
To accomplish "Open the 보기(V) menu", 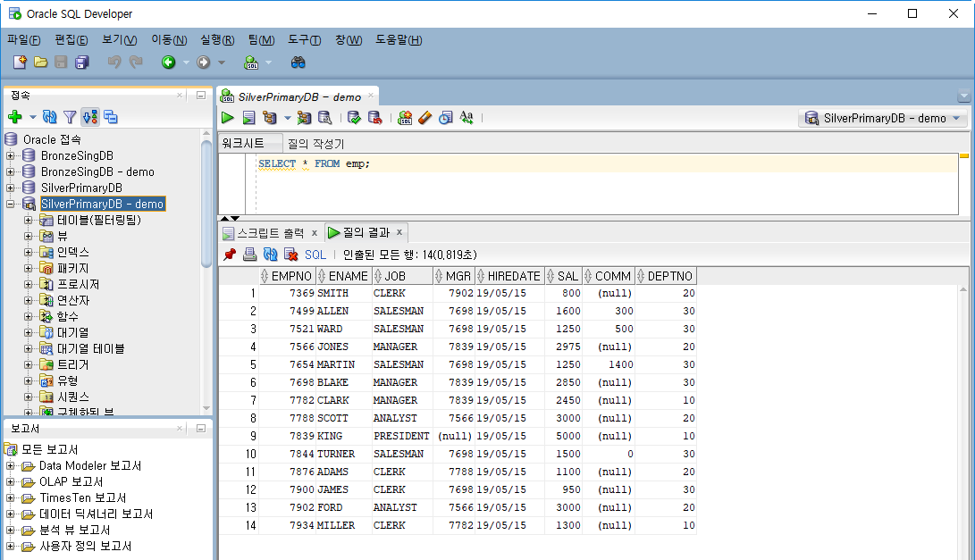I will pyautogui.click(x=120, y=40).
